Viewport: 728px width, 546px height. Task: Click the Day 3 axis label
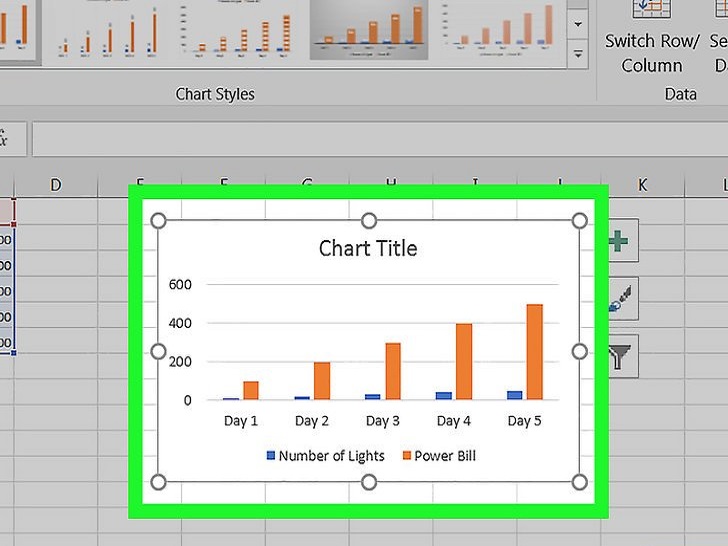tap(383, 421)
